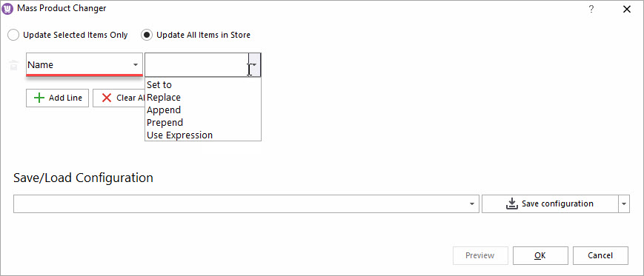Screen dimensions: 644x276
Task: Click the Cancel button
Action: click(600, 255)
